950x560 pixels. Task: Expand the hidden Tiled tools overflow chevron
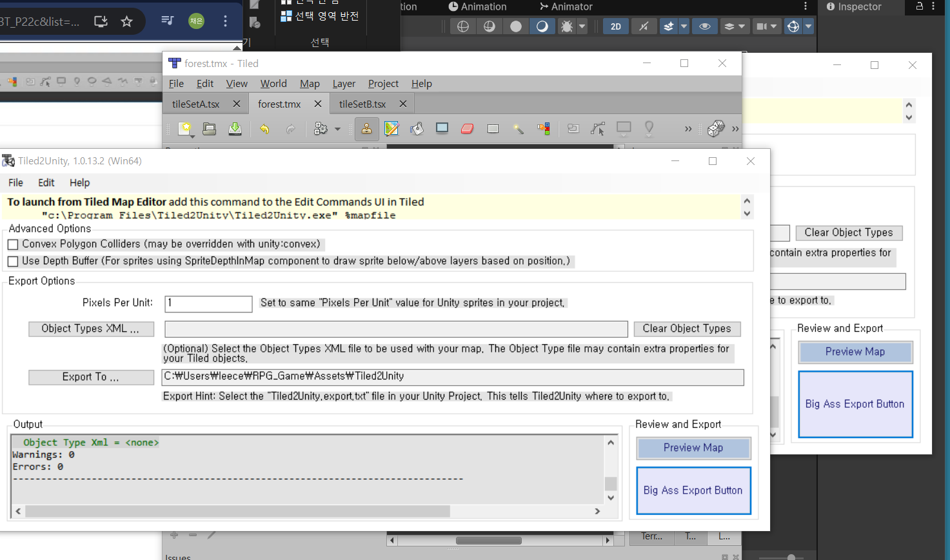688,129
